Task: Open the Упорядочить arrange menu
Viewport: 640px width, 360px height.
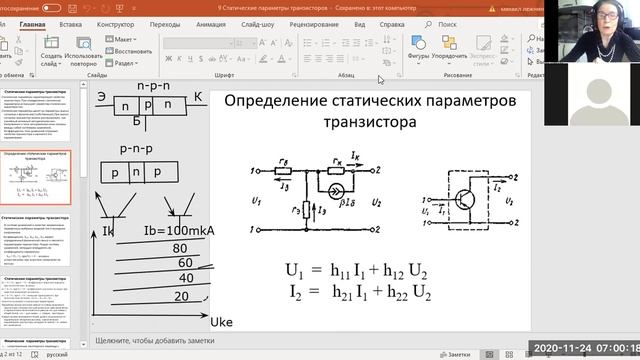Action: [449, 50]
